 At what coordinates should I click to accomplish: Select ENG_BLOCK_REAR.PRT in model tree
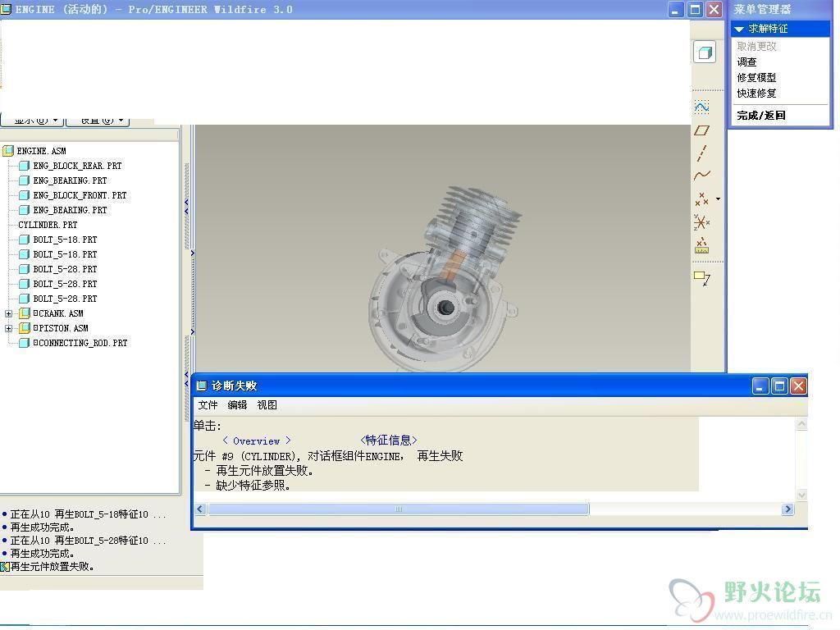[77, 166]
